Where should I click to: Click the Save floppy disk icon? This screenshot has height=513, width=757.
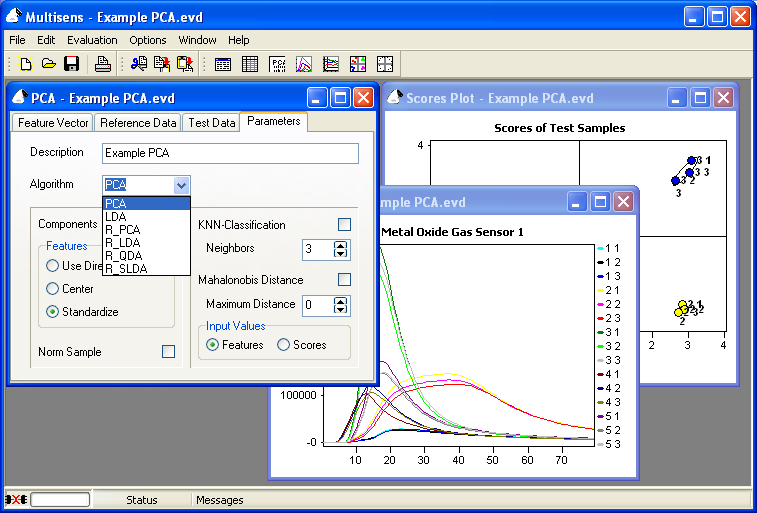pyautogui.click(x=71, y=64)
